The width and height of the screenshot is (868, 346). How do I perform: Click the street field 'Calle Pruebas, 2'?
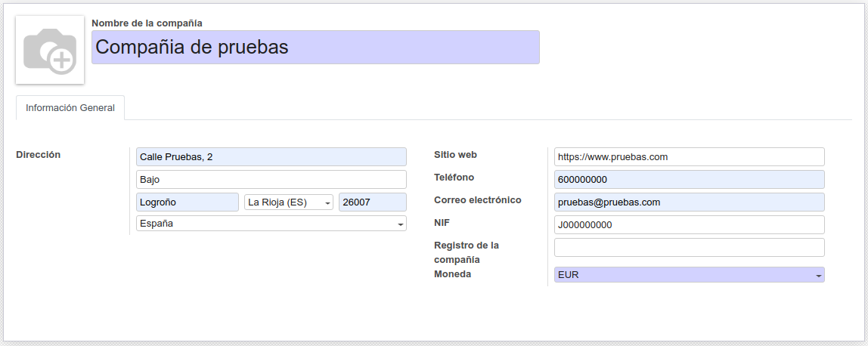pos(271,157)
